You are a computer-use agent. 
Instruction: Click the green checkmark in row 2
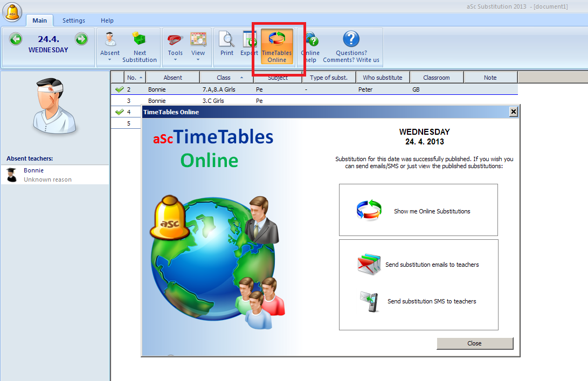(120, 89)
